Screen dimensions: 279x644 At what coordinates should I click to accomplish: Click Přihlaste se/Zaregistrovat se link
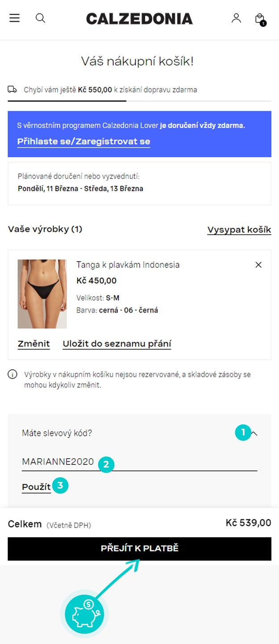83,142
